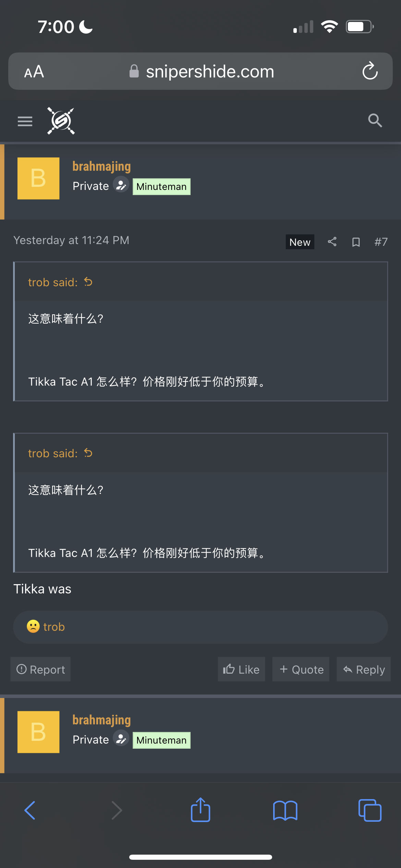The image size is (401, 868).
Task: Show Safari open tabs overview
Action: point(369,810)
